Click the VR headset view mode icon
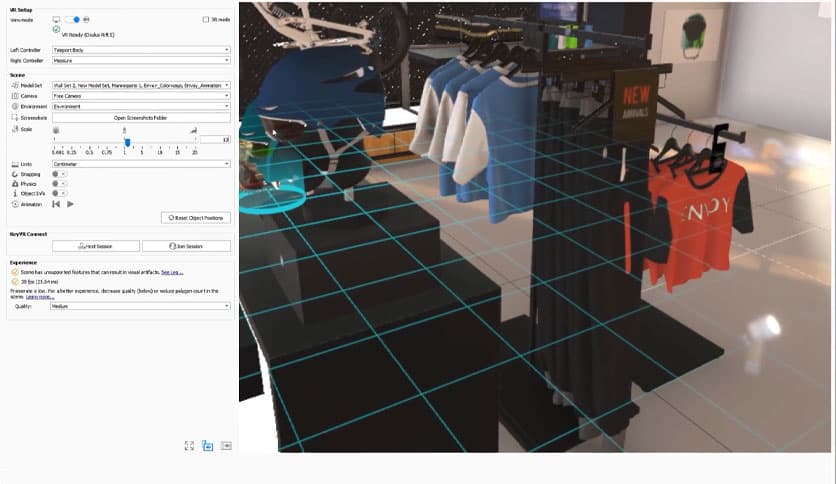The height and width of the screenshot is (484, 836). tap(86, 19)
